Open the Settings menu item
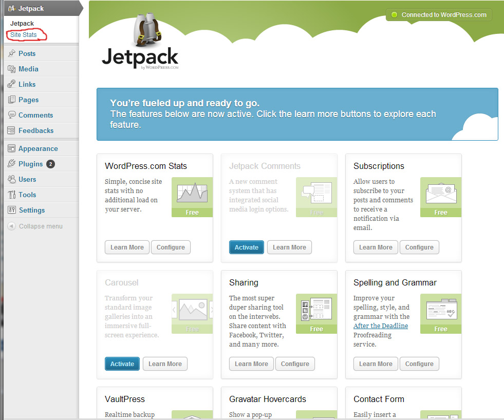Viewport: 504px width, 420px height. (x=32, y=210)
